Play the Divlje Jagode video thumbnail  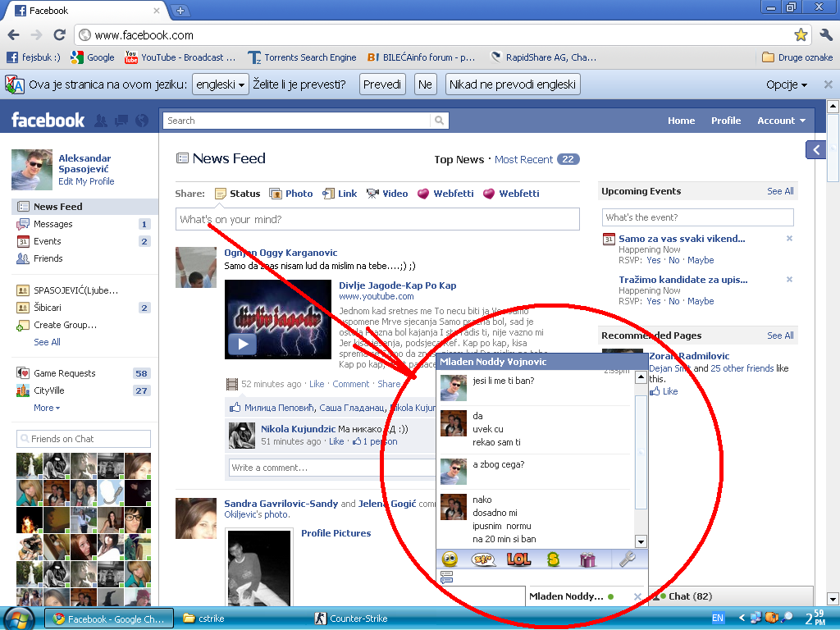278,319
